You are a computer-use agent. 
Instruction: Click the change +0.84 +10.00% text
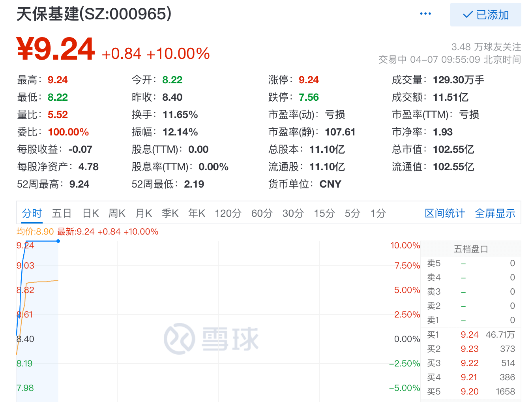click(x=155, y=53)
